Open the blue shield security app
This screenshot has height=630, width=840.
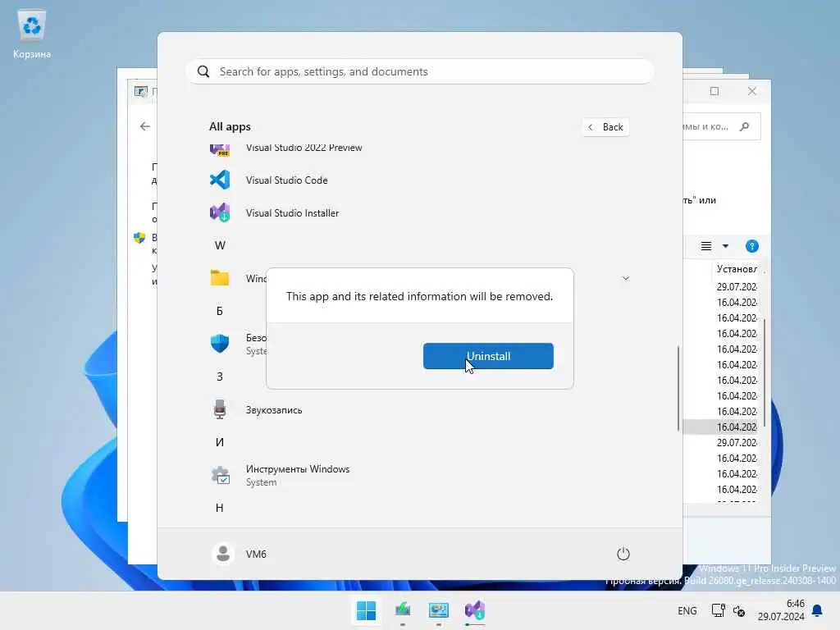tap(220, 344)
